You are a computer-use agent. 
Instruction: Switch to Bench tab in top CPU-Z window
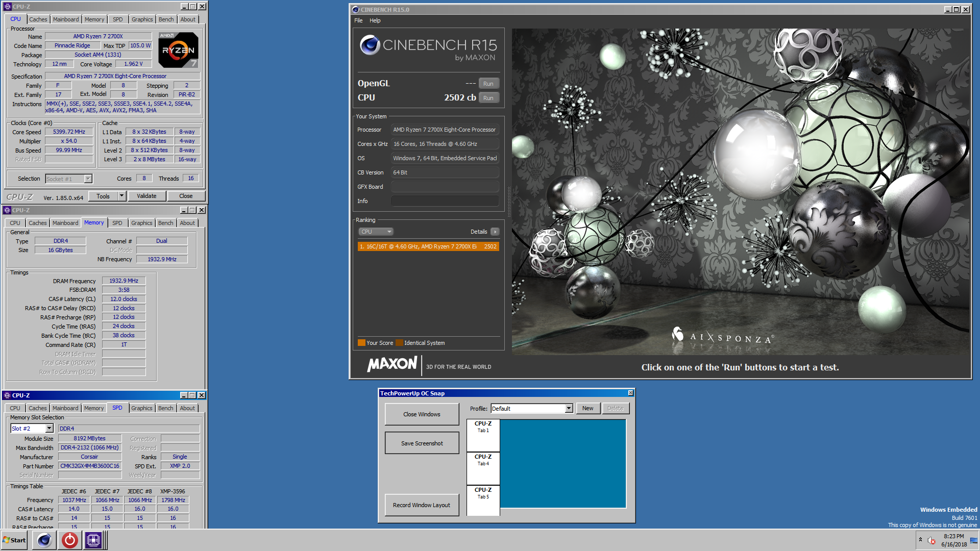[166, 19]
